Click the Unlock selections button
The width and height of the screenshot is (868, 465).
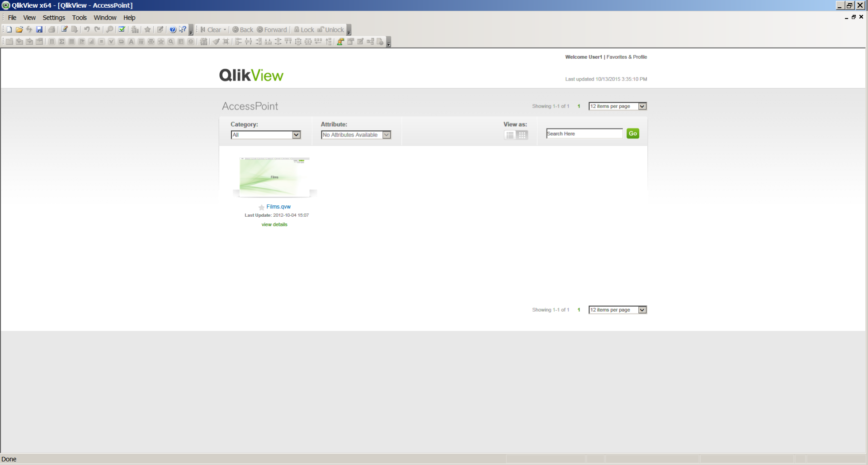(x=330, y=30)
